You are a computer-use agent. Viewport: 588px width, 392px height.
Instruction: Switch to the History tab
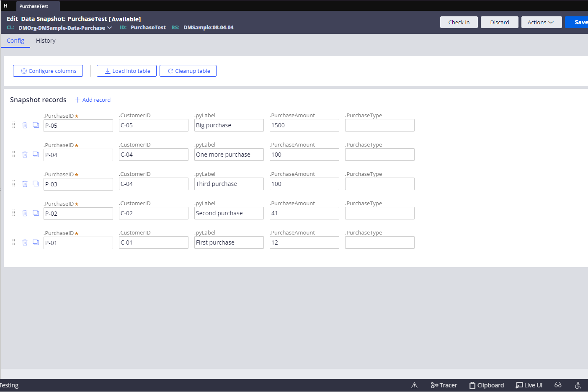pos(46,41)
